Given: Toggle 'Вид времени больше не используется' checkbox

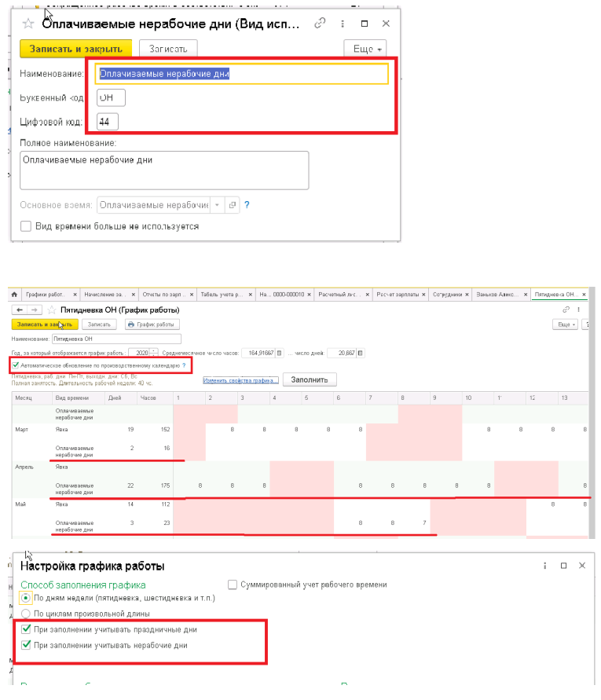Looking at the screenshot, I should tap(26, 226).
